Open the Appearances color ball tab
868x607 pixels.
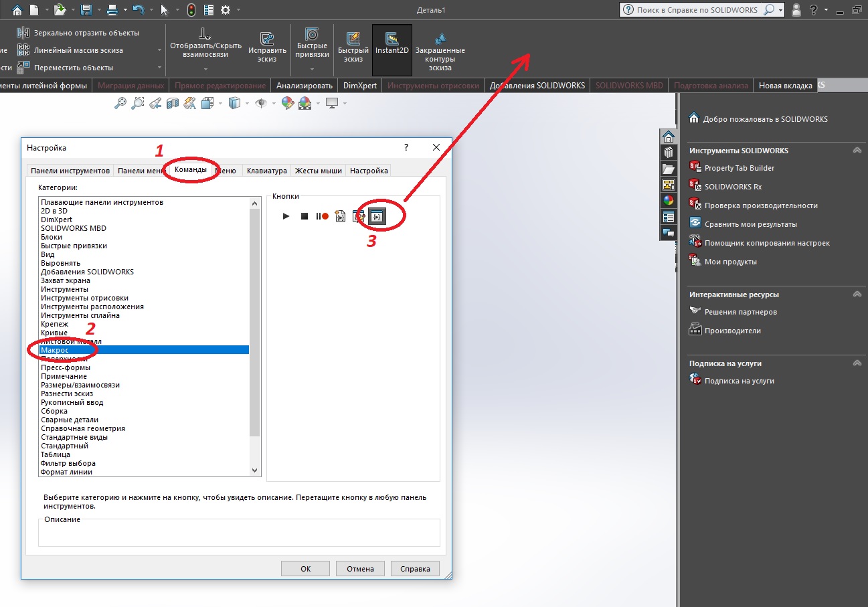pos(668,201)
